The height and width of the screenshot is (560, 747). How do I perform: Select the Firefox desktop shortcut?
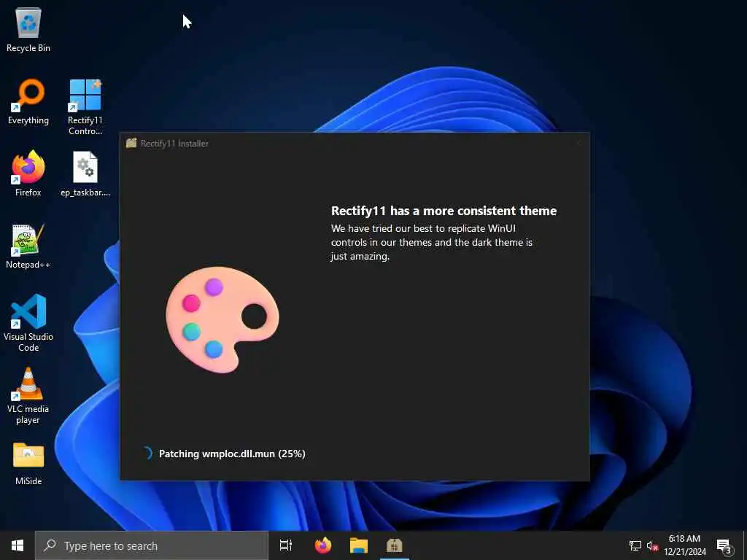tap(28, 174)
